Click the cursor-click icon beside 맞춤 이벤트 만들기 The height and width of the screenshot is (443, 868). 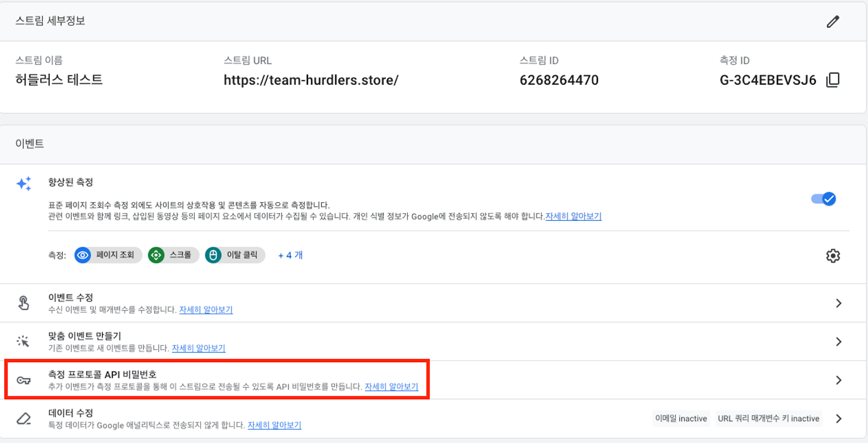click(23, 341)
